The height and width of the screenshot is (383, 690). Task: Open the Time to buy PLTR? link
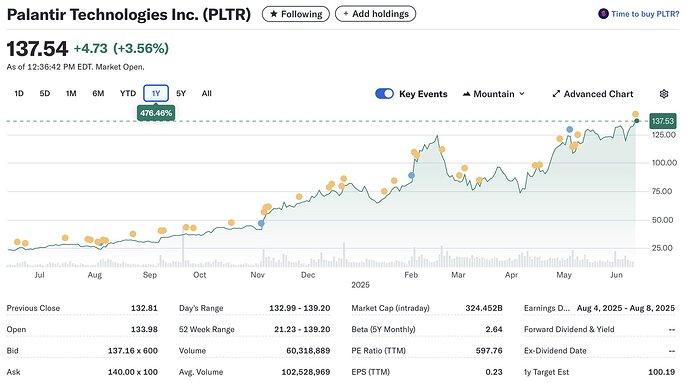[645, 14]
